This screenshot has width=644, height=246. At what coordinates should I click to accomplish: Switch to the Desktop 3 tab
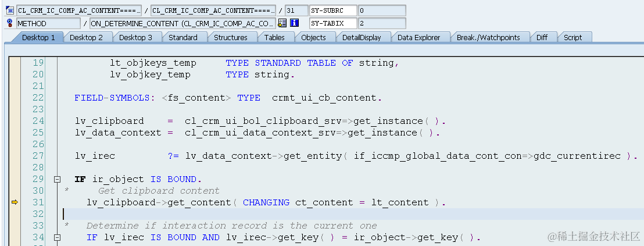pyautogui.click(x=135, y=37)
